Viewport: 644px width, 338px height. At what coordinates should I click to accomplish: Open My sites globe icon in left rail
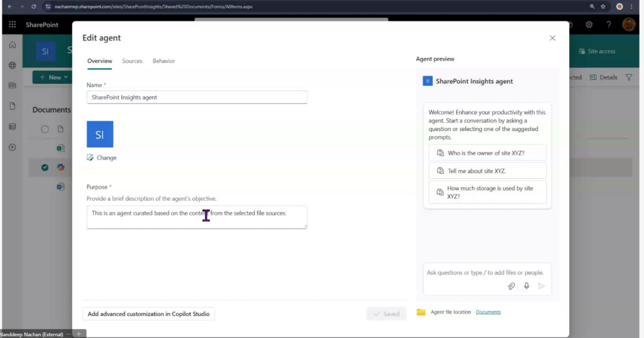[x=13, y=65]
